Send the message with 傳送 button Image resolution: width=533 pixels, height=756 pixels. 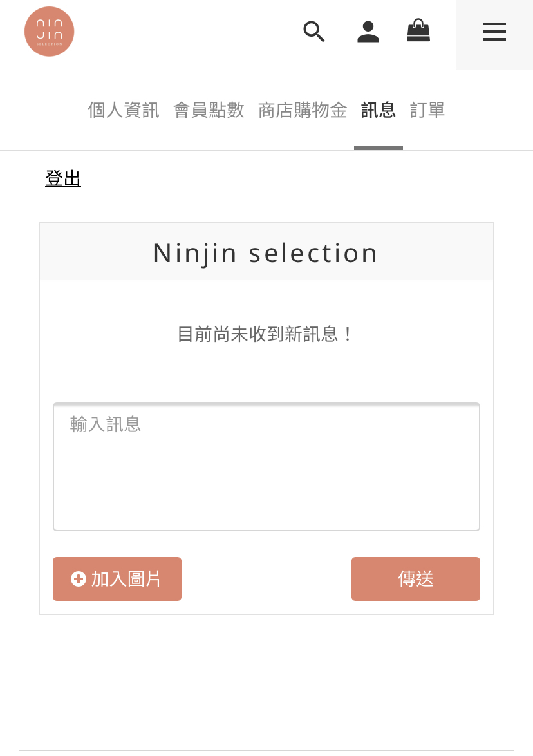[416, 578]
